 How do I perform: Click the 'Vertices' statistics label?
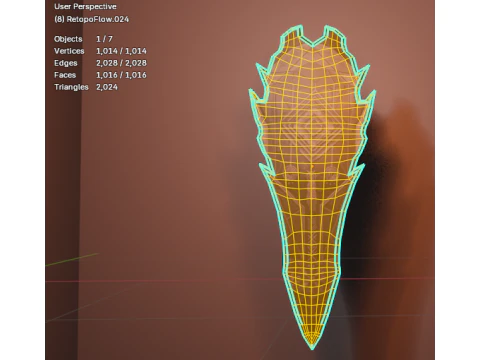pos(69,51)
